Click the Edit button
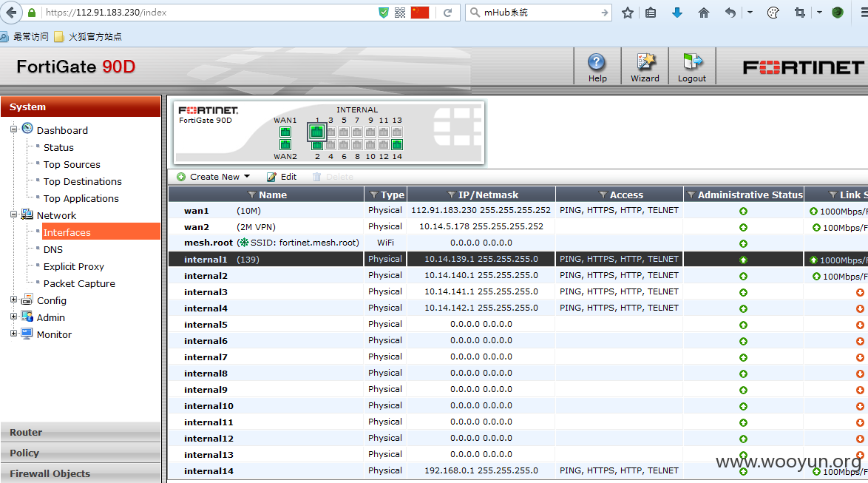The width and height of the screenshot is (868, 483). coord(282,177)
